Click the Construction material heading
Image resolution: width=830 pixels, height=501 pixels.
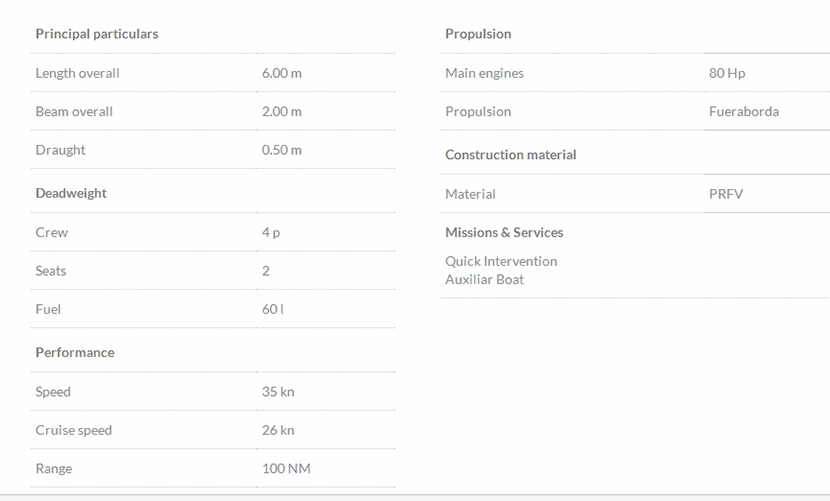click(511, 155)
